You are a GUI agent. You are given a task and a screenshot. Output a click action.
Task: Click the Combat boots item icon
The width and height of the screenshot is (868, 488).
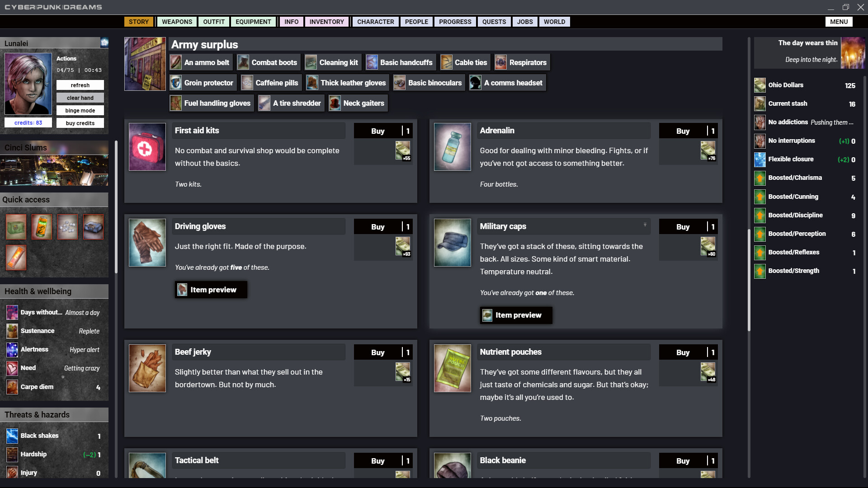tap(243, 62)
